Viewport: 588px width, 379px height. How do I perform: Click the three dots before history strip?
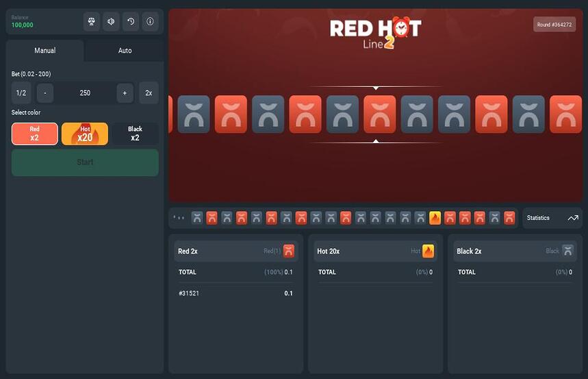coord(179,217)
